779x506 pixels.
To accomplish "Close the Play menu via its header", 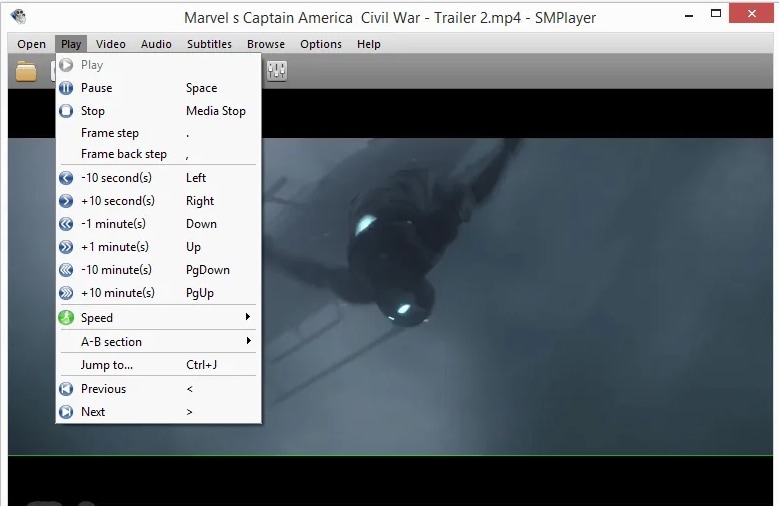I will [71, 44].
